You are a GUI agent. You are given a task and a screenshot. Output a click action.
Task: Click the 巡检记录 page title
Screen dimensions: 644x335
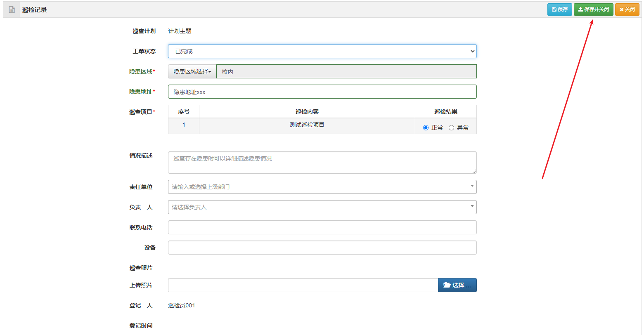click(x=35, y=9)
